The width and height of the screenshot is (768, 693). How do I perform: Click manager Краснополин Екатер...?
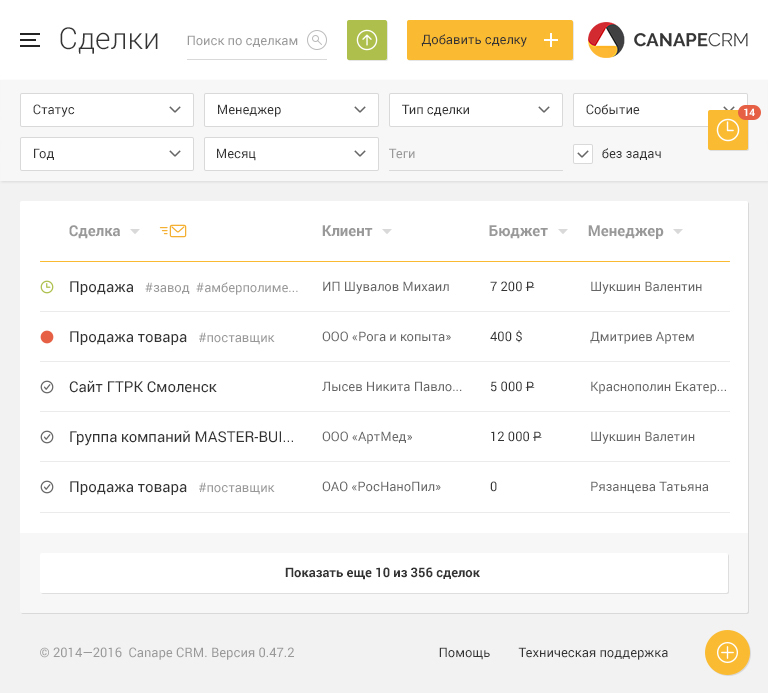[658, 386]
